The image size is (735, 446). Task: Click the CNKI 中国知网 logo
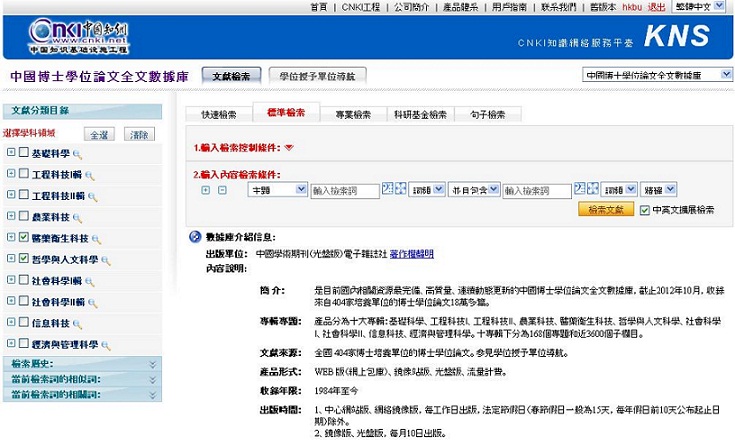pos(67,34)
